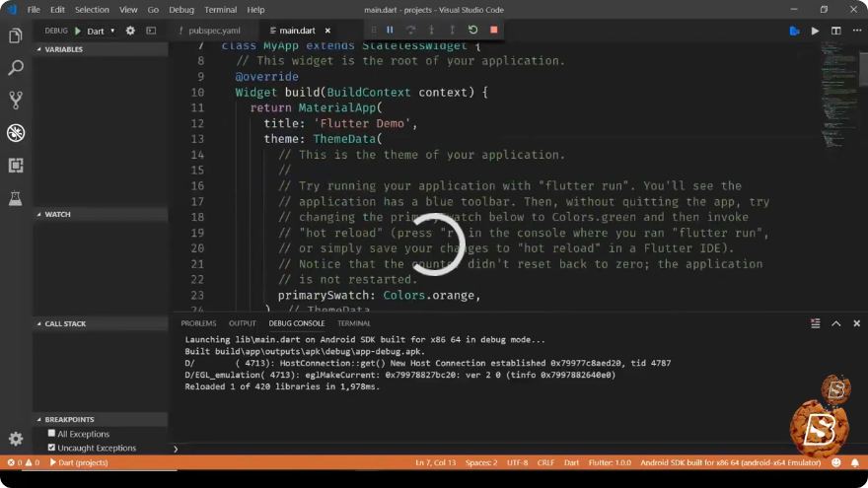Enable All Exceptions breakpoint

click(x=51, y=433)
